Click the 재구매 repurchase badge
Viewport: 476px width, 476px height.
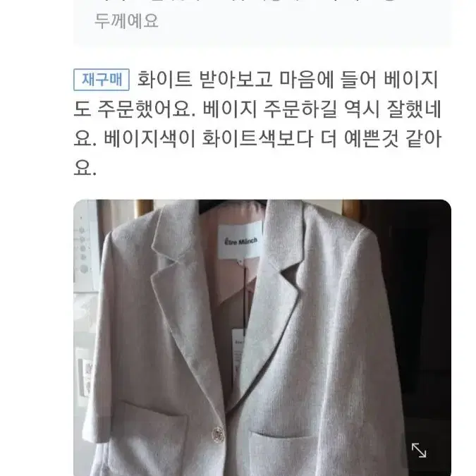[102, 80]
